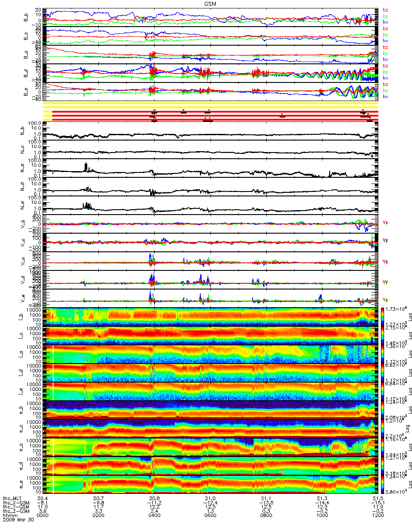
Task: Click the X-GSM value -15.1
Action: click(x=377, y=503)
